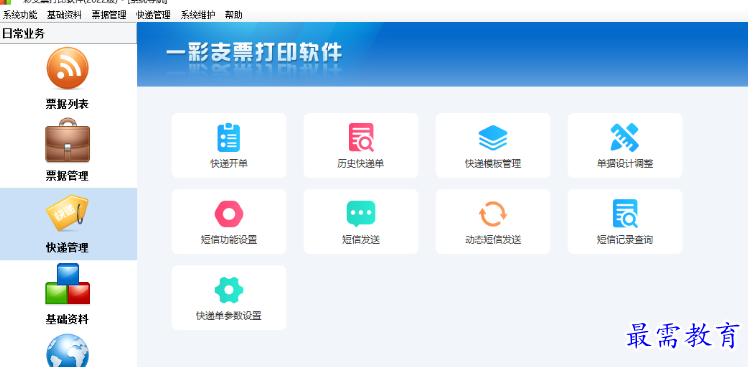
Task: Click the 动态短信发送 label text
Action: coord(493,240)
